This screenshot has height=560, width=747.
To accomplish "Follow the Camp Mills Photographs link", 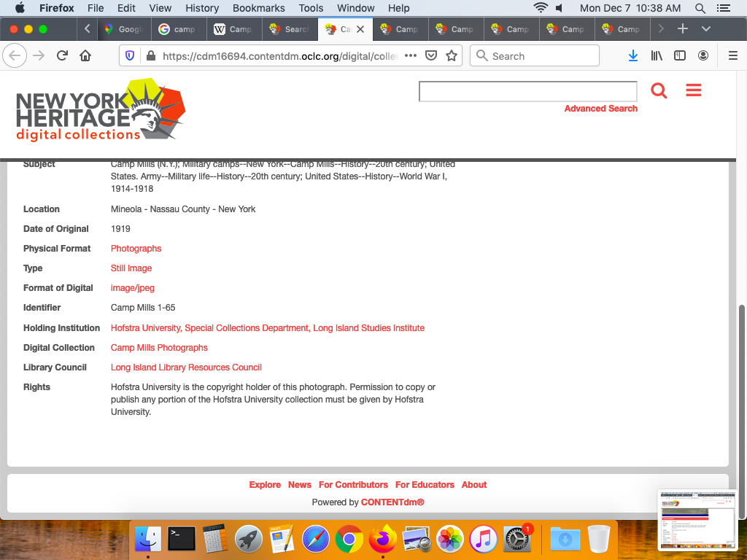I will pyautogui.click(x=159, y=348).
